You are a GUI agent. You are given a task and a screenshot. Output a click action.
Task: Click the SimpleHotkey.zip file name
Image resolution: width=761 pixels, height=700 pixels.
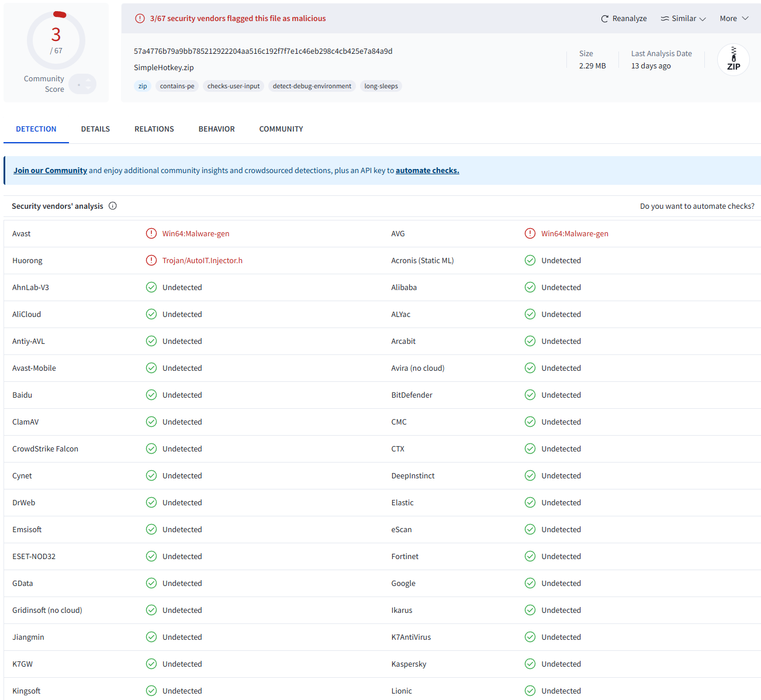tap(164, 68)
